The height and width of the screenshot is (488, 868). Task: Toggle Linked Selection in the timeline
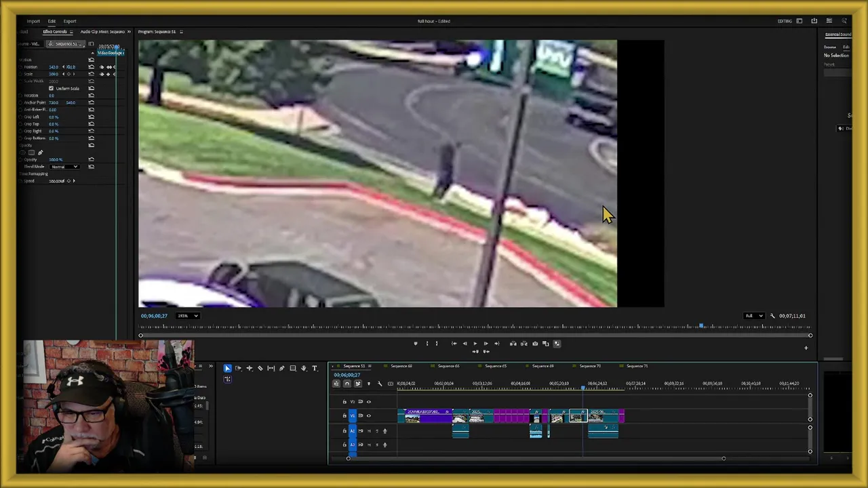tap(357, 384)
